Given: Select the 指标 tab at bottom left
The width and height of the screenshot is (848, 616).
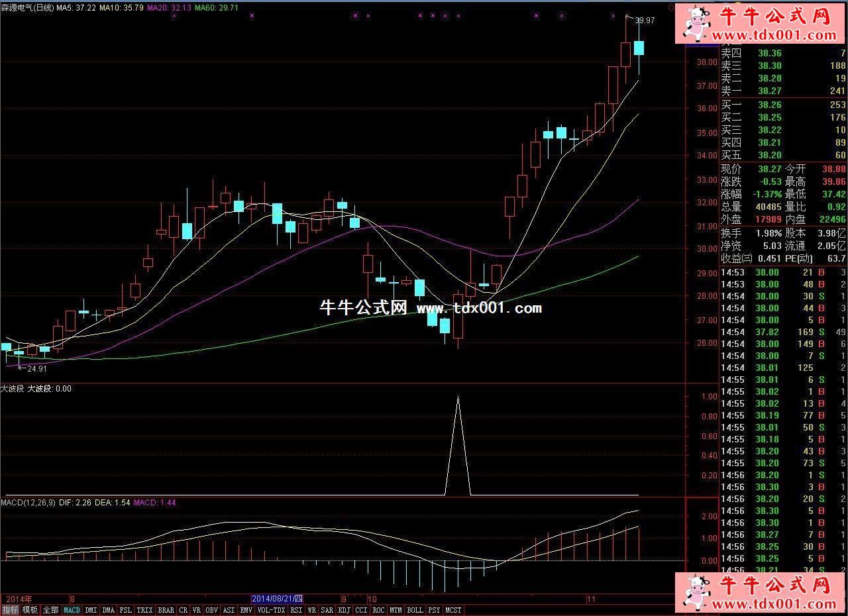Looking at the screenshot, I should point(10,610).
